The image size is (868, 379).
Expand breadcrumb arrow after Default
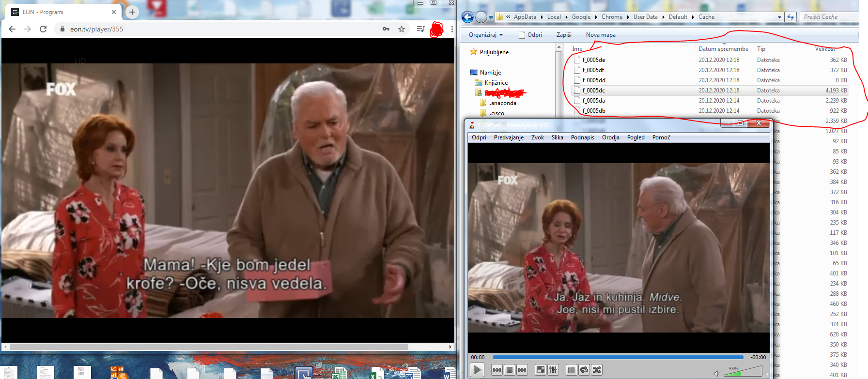(x=693, y=17)
